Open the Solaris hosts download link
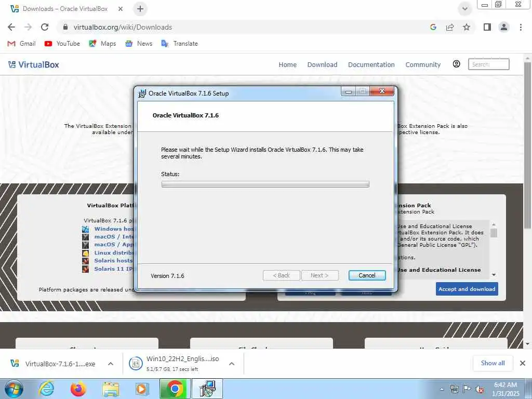This screenshot has width=532, height=399. [113, 261]
